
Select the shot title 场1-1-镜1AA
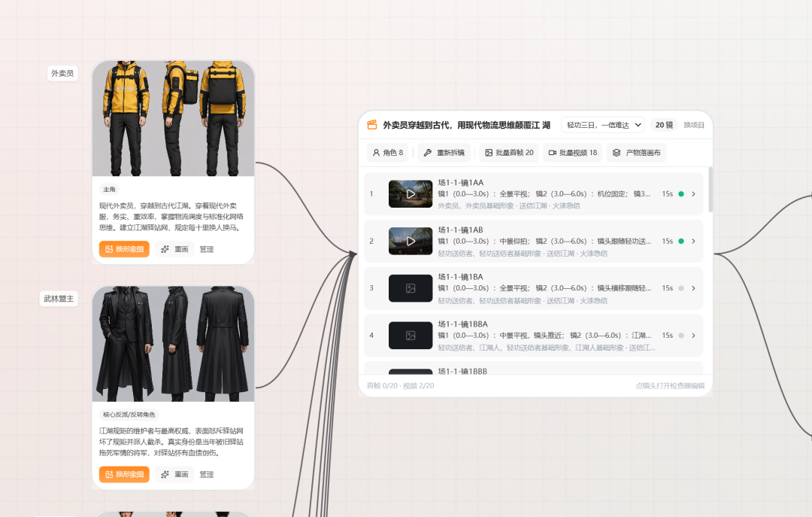[460, 183]
